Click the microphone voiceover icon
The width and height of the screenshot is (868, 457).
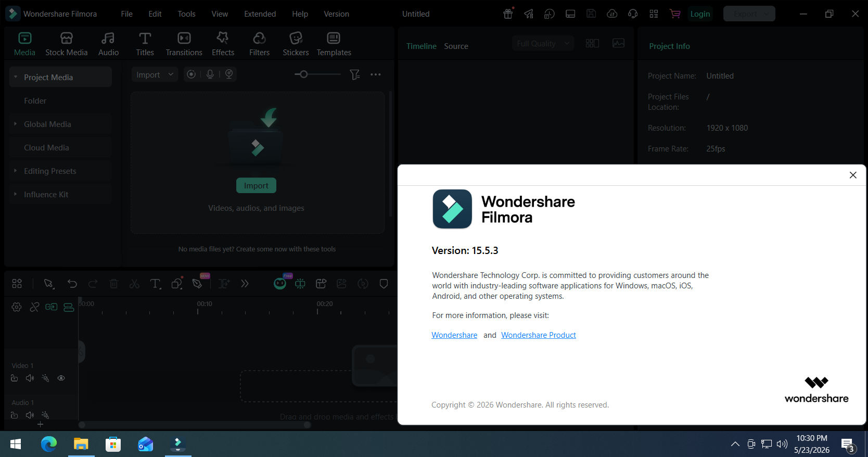coord(210,74)
